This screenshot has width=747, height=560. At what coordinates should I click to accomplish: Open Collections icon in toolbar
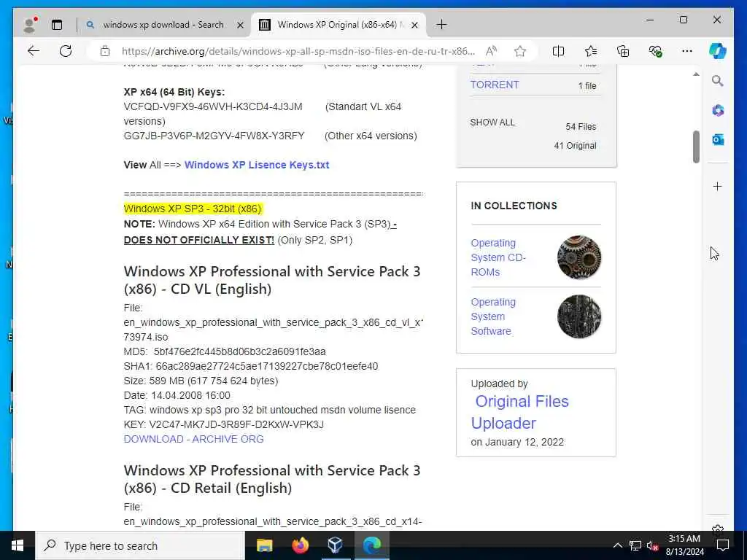pos(623,51)
